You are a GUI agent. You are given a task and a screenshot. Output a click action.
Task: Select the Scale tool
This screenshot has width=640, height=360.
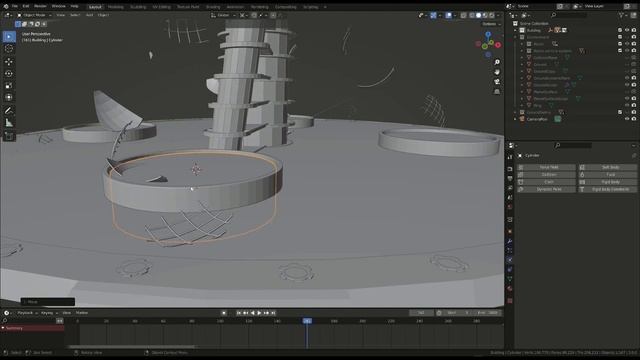(x=9, y=86)
